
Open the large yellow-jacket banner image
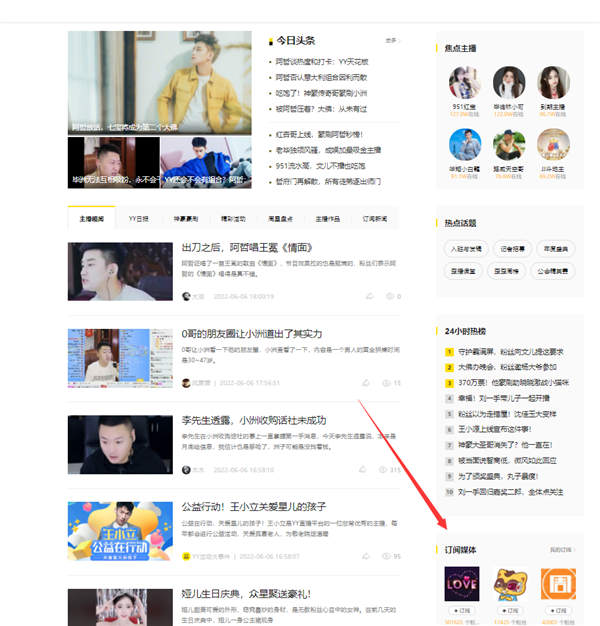(x=160, y=83)
